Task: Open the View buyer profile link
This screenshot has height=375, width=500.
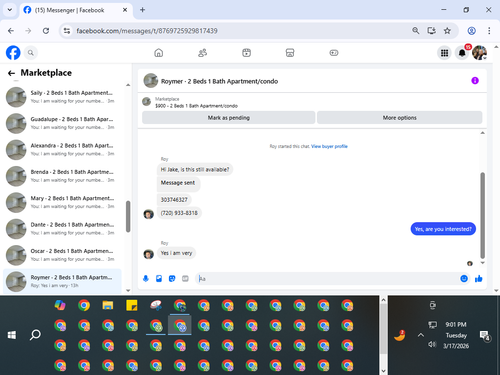Action: pyautogui.click(x=329, y=146)
